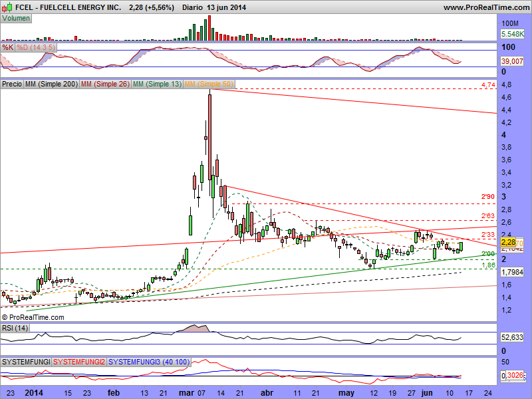
Task: Click the 1,2 price axis label
Action: 506,310
